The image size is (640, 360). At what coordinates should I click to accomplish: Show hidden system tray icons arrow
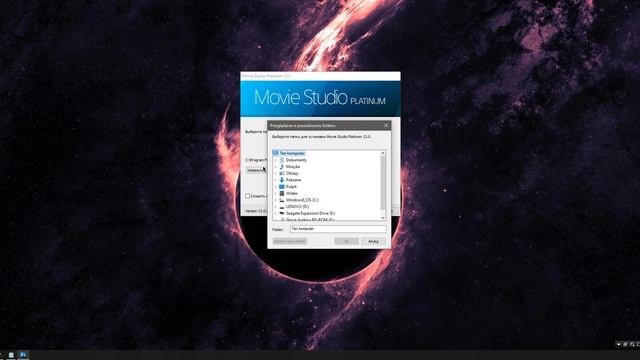coord(618,344)
